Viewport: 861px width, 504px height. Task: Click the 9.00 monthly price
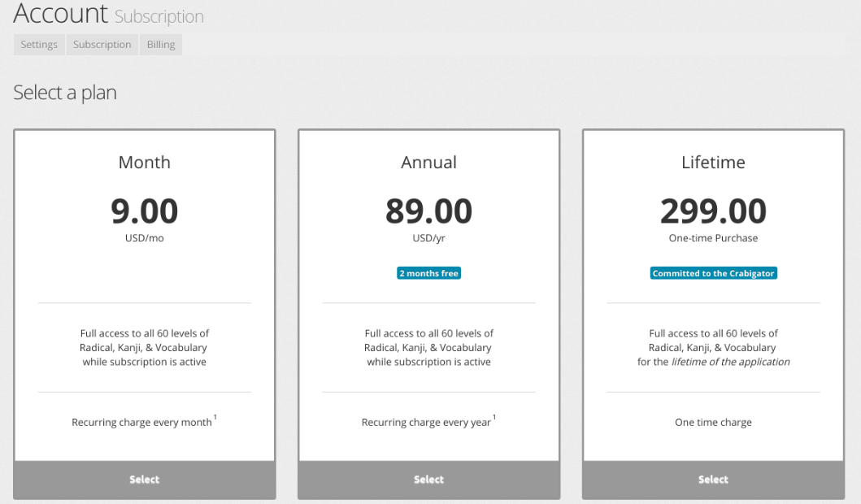click(145, 211)
